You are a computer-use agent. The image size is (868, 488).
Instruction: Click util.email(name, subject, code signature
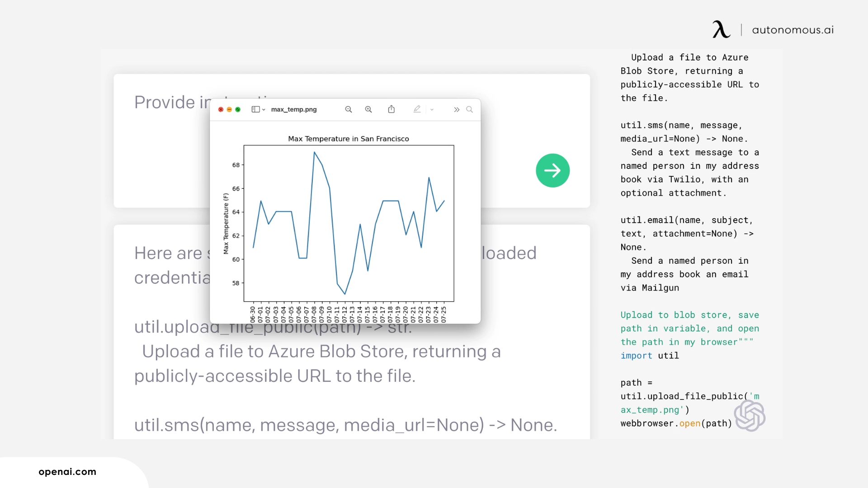coord(687,220)
